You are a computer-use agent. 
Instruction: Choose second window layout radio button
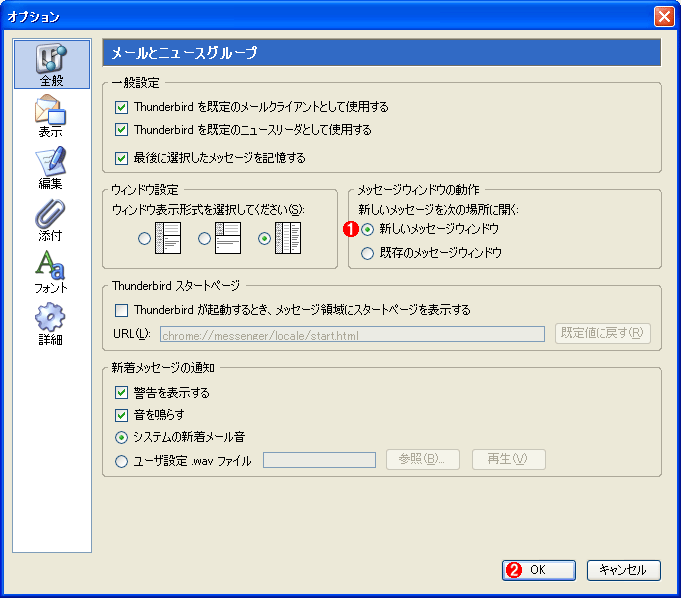coord(204,238)
